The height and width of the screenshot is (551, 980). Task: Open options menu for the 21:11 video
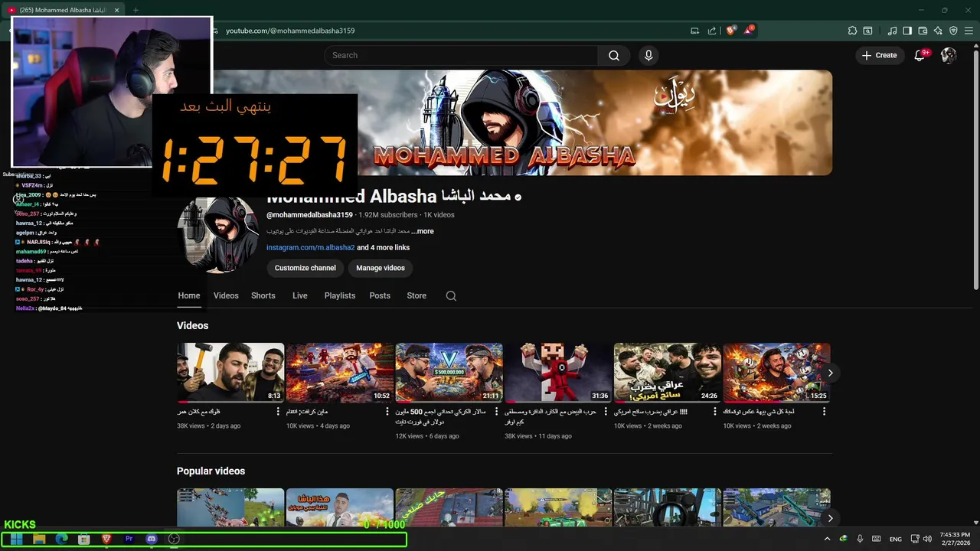pyautogui.click(x=496, y=412)
